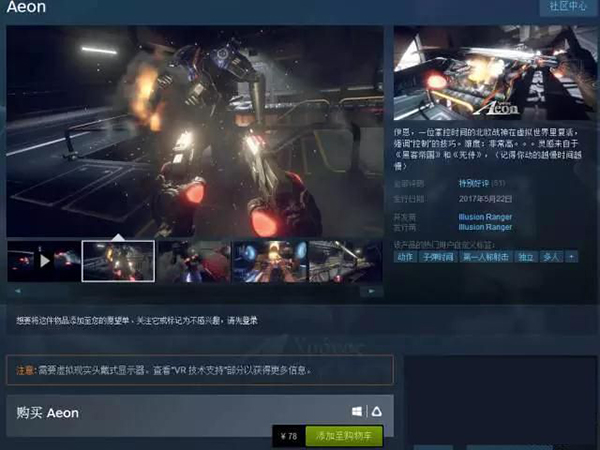The height and width of the screenshot is (450, 600).
Task: Play the video thumbnail in the carousel
Action: (43, 261)
